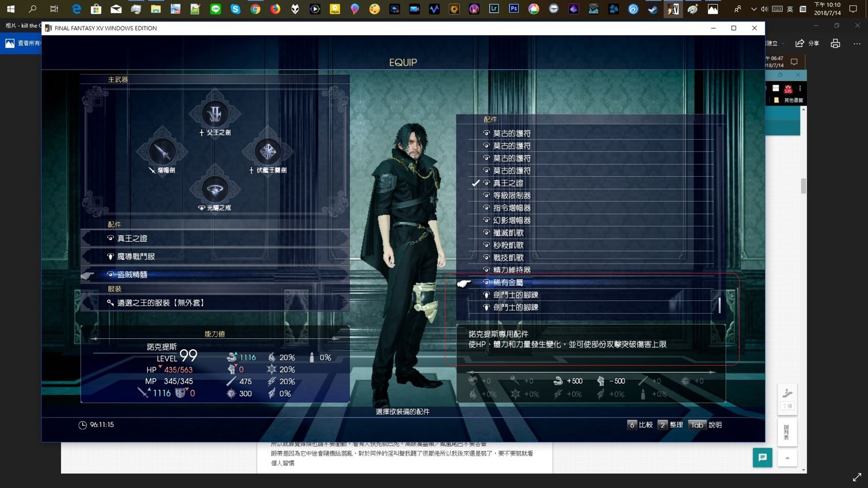Open Steam from the taskbar

[653, 9]
